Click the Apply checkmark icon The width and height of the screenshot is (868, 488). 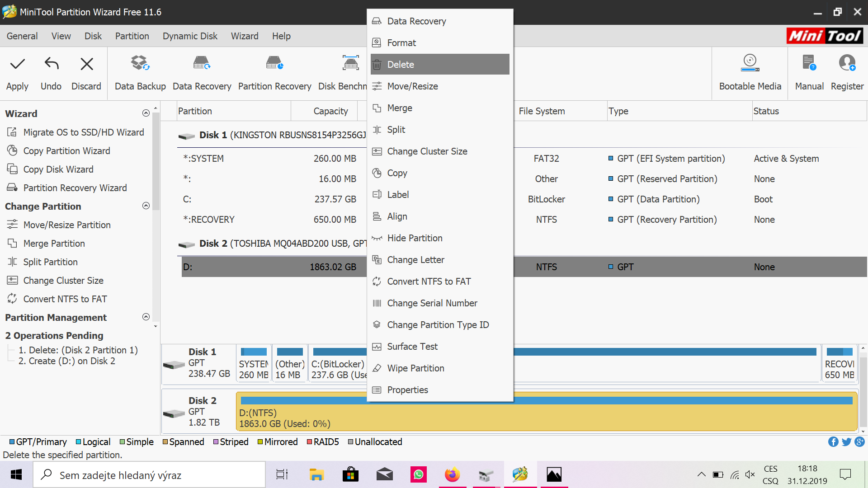click(x=17, y=64)
